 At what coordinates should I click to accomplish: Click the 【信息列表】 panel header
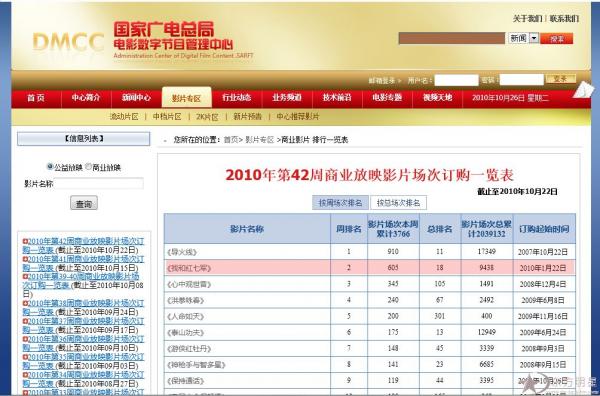coord(83,139)
